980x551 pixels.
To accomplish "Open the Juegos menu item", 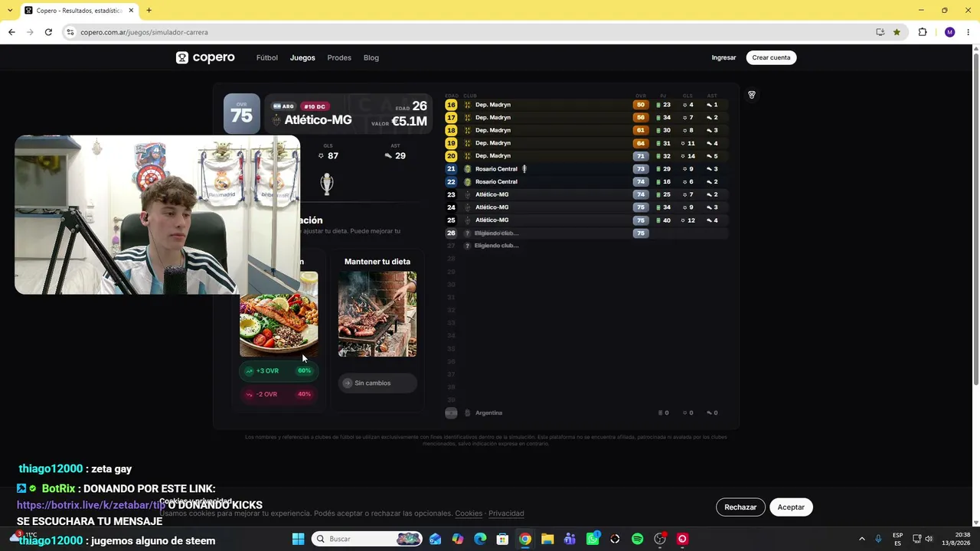I will tap(302, 57).
